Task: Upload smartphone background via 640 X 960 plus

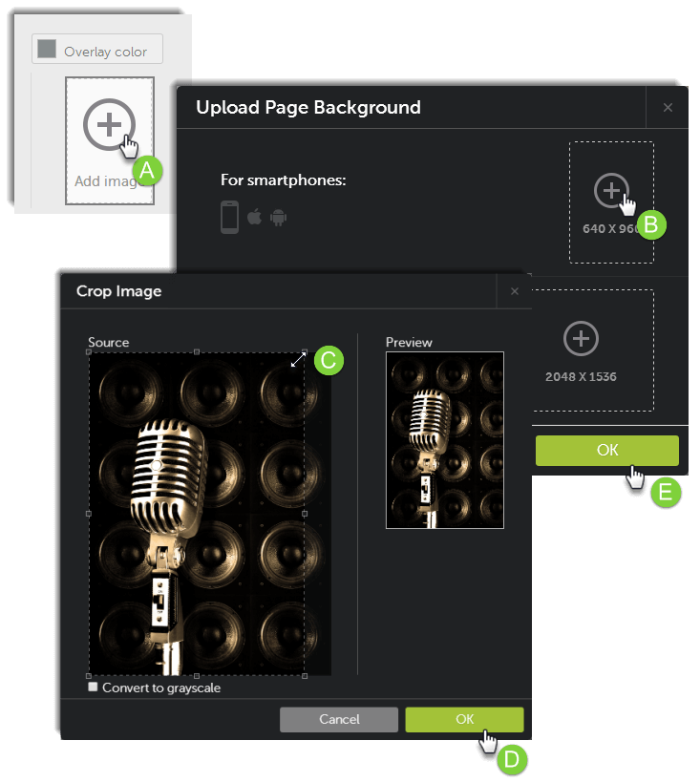Action: [611, 191]
